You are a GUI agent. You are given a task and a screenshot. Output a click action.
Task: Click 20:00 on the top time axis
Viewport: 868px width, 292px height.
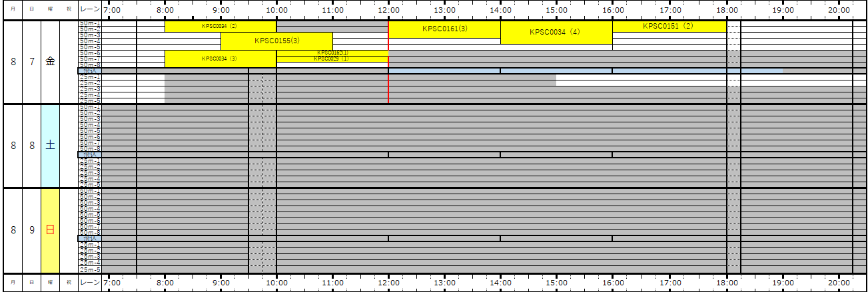click(839, 10)
